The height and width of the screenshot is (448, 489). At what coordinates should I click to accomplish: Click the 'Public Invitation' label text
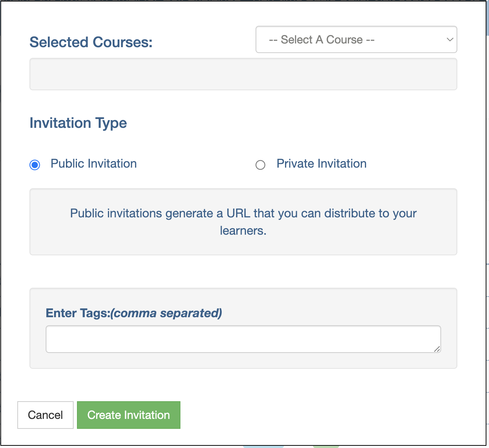click(94, 164)
